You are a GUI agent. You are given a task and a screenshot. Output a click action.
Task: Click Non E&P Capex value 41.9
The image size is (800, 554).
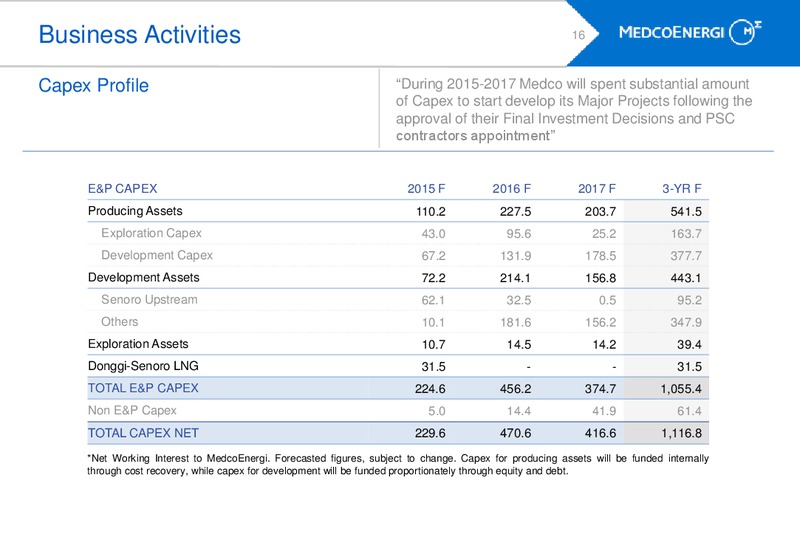point(604,411)
